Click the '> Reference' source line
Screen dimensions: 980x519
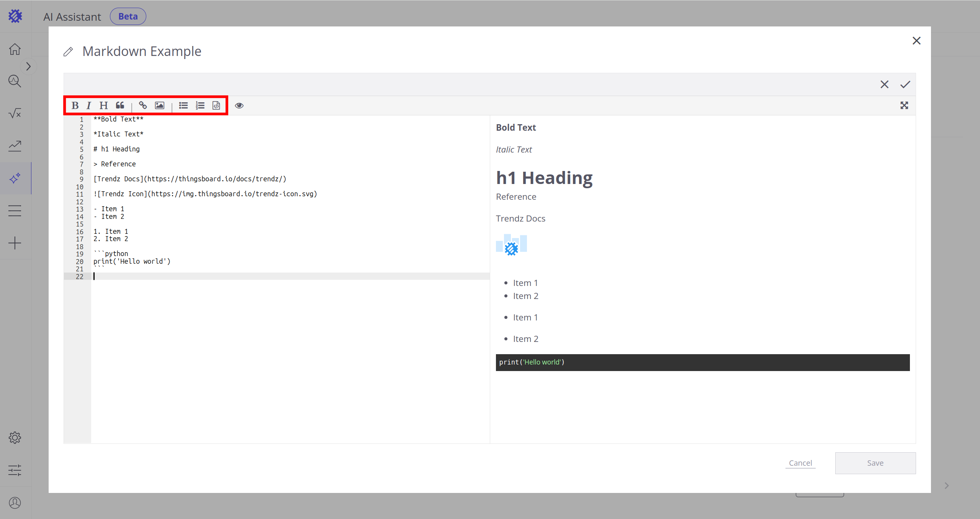pos(115,164)
